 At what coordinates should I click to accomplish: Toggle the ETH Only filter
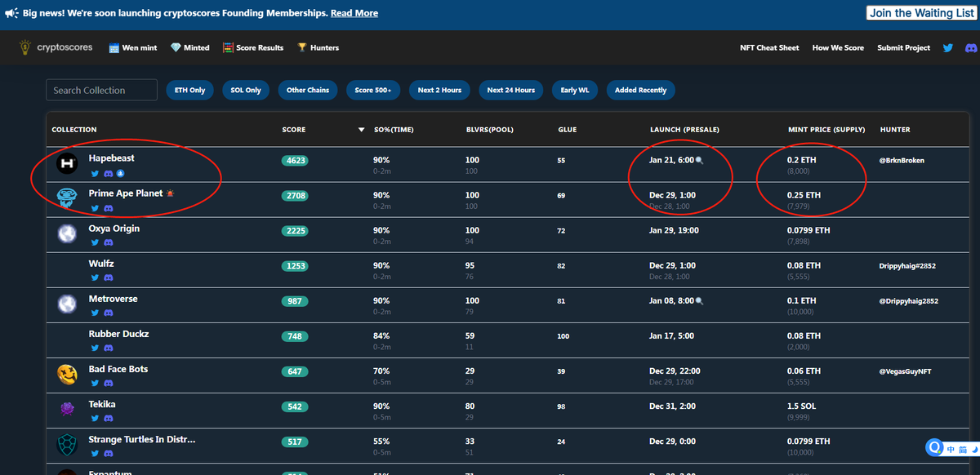pyautogui.click(x=190, y=90)
